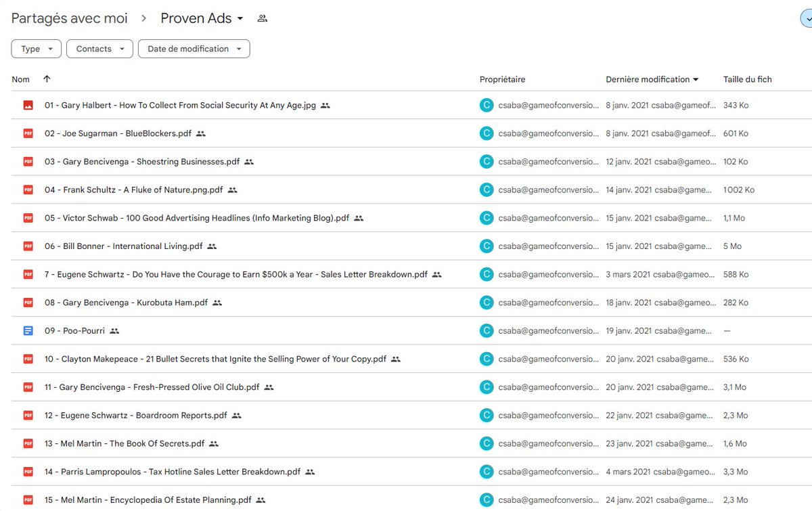The height and width of the screenshot is (511, 812).
Task: Open 01 - Gary Halbert Social Security jpg
Action: [x=180, y=106]
